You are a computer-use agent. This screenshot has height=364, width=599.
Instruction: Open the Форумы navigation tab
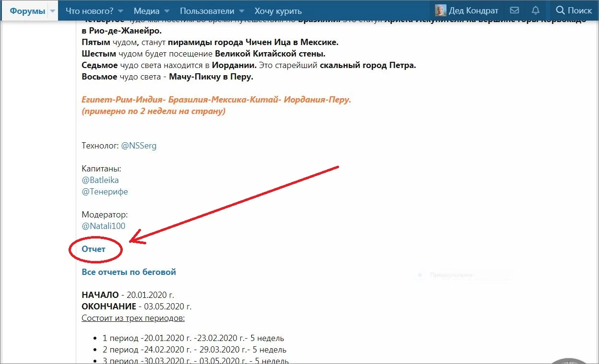point(27,11)
